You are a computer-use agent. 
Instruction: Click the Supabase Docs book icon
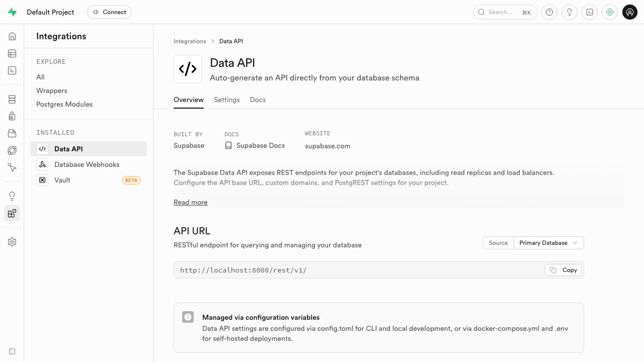tap(228, 145)
